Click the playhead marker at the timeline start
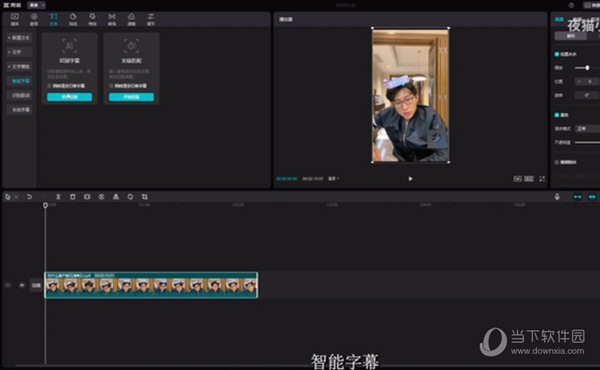600x370 pixels. pyautogui.click(x=45, y=205)
